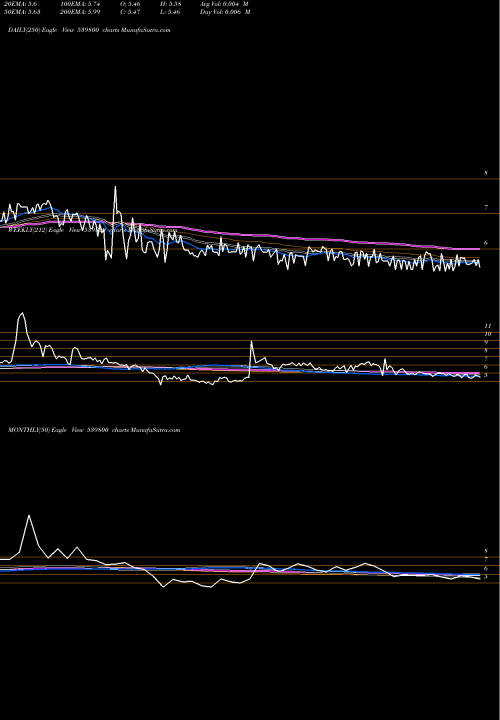Click the weekly chart axis label 10
The width and height of the screenshot is (500, 720).
click(x=488, y=334)
